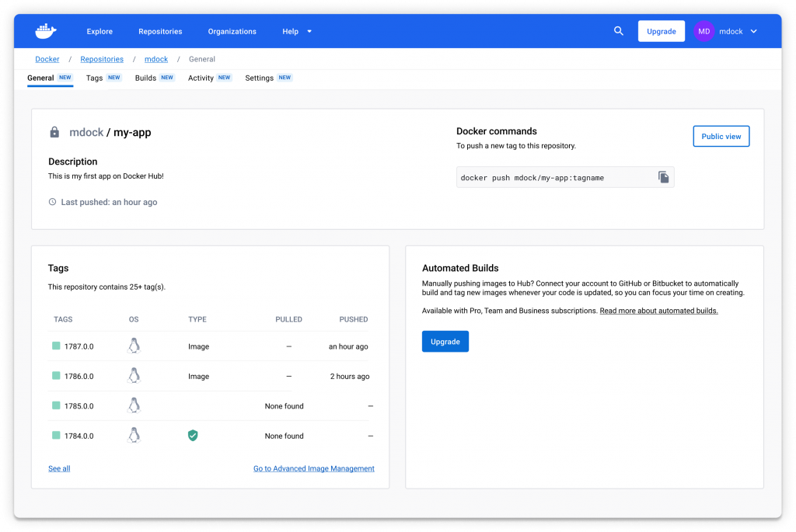Viewport: 796px width, 532px height.
Task: Click the private repository lock icon
Action: (x=54, y=133)
